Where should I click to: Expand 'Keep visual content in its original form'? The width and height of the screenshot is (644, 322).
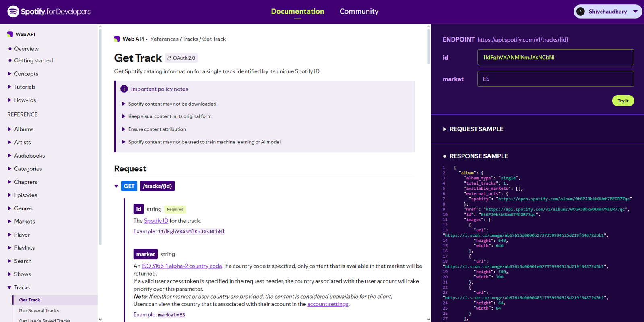(167, 116)
